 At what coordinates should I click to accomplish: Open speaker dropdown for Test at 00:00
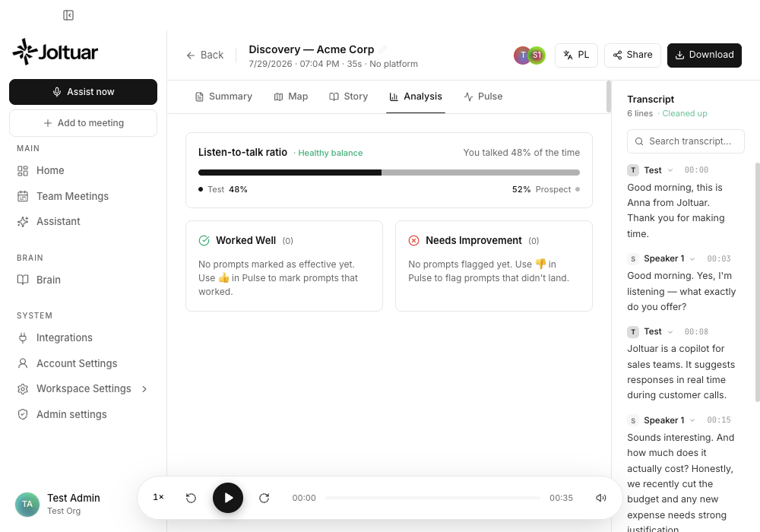pyautogui.click(x=670, y=170)
